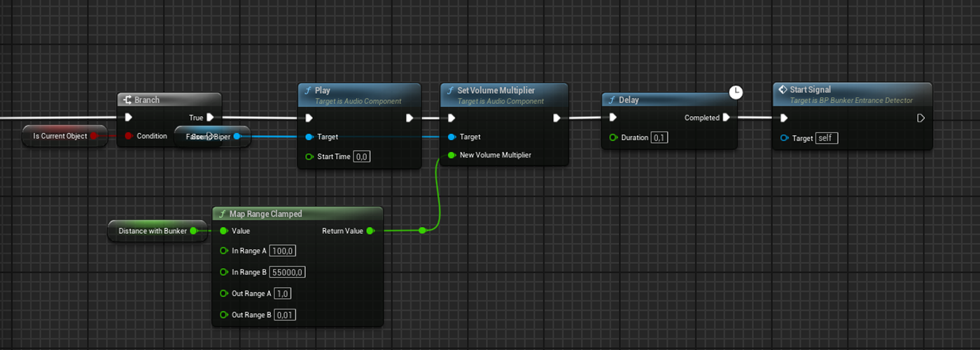Click the Delay node clock icon
This screenshot has width=980, height=350.
(735, 92)
